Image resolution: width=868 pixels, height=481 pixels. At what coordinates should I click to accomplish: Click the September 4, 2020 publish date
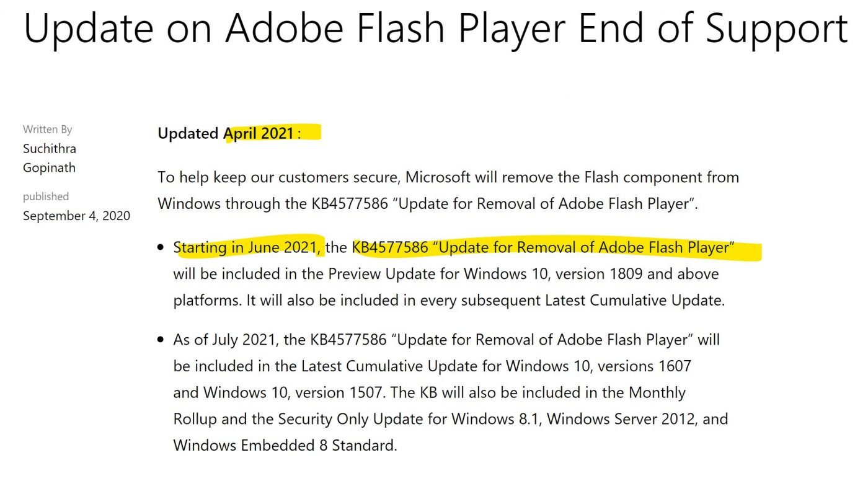coord(76,216)
